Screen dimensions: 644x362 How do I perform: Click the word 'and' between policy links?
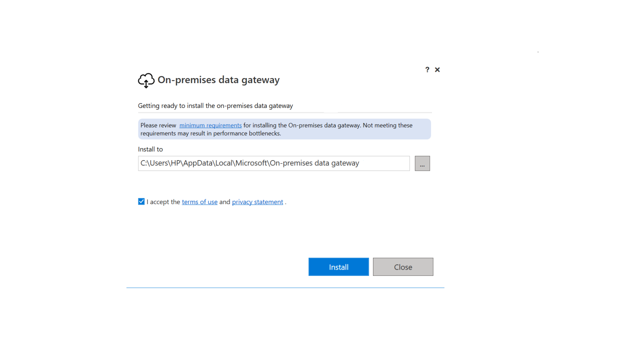pyautogui.click(x=225, y=202)
